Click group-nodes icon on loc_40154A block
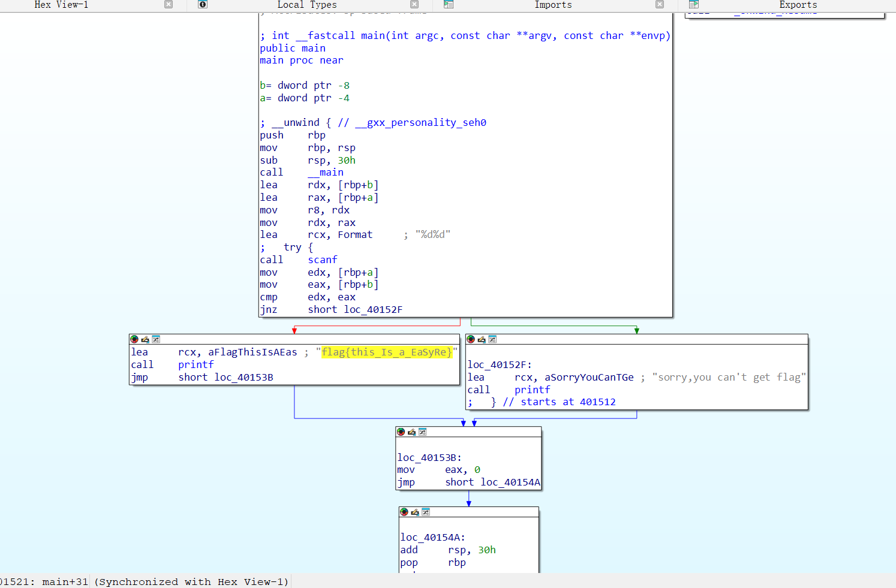The width and height of the screenshot is (896, 588). [x=425, y=512]
